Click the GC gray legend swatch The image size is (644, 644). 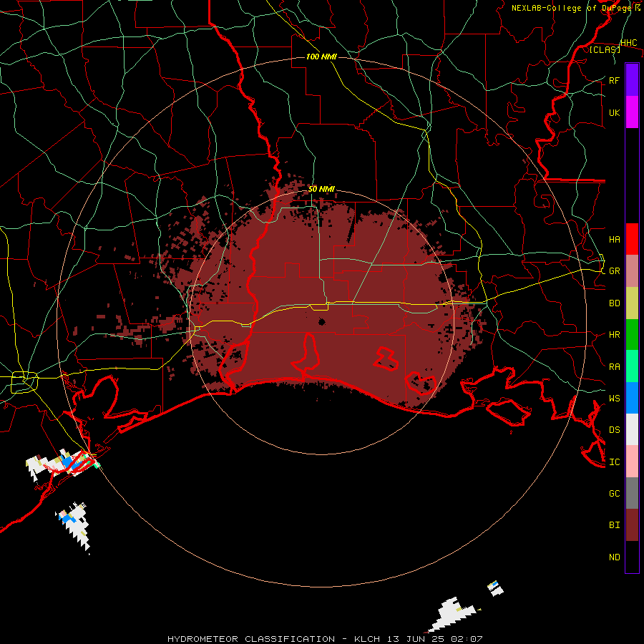point(632,493)
